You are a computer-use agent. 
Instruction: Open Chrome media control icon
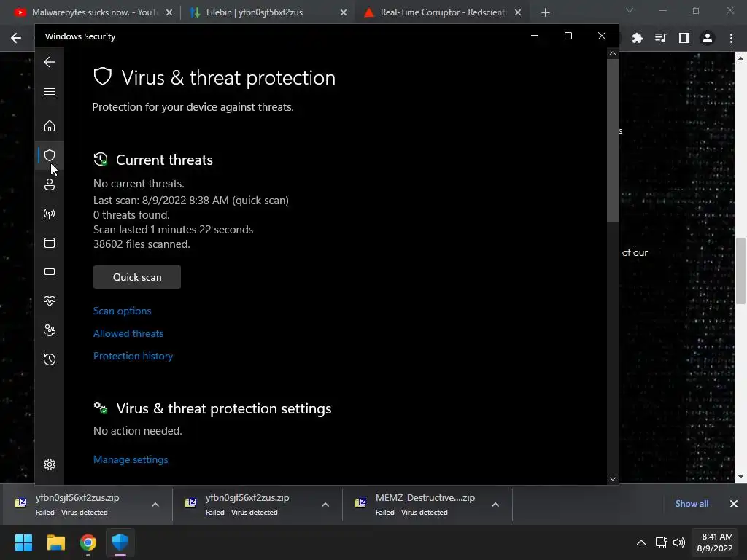point(660,38)
